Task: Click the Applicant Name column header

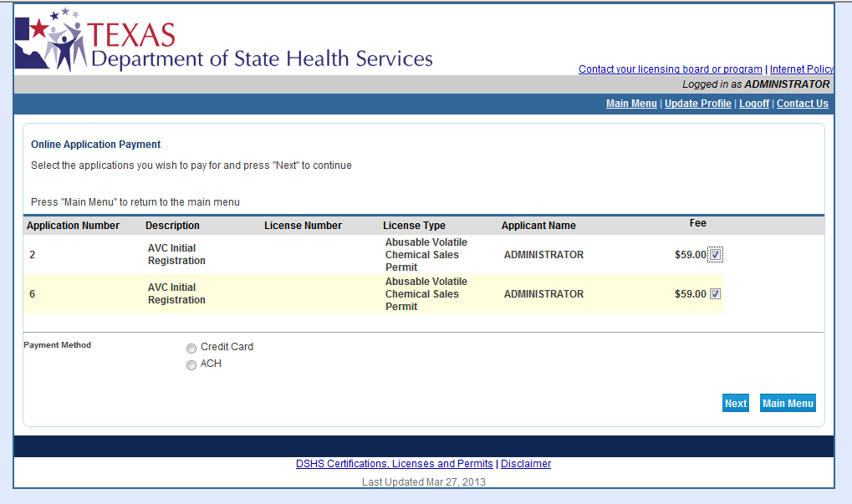Action: click(x=538, y=226)
